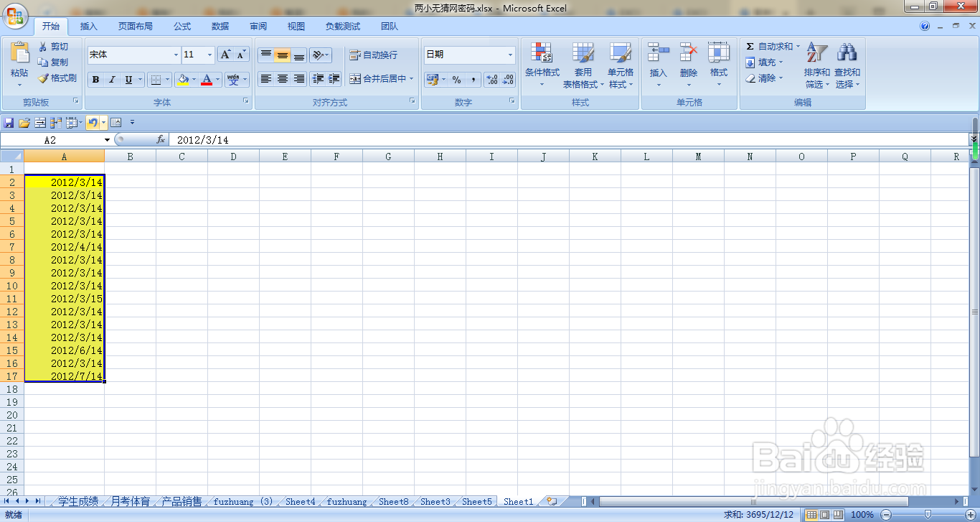The width and height of the screenshot is (980, 522).
Task: Toggle Underline formatting
Action: pyautogui.click(x=128, y=80)
